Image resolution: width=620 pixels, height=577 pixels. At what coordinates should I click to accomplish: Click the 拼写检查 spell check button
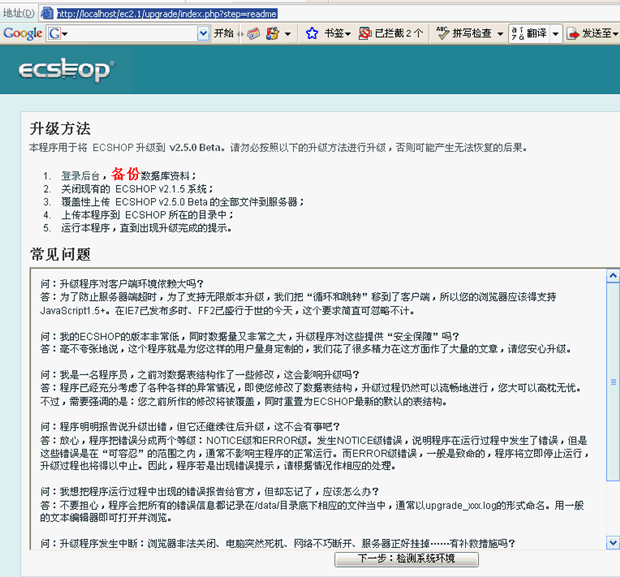465,34
